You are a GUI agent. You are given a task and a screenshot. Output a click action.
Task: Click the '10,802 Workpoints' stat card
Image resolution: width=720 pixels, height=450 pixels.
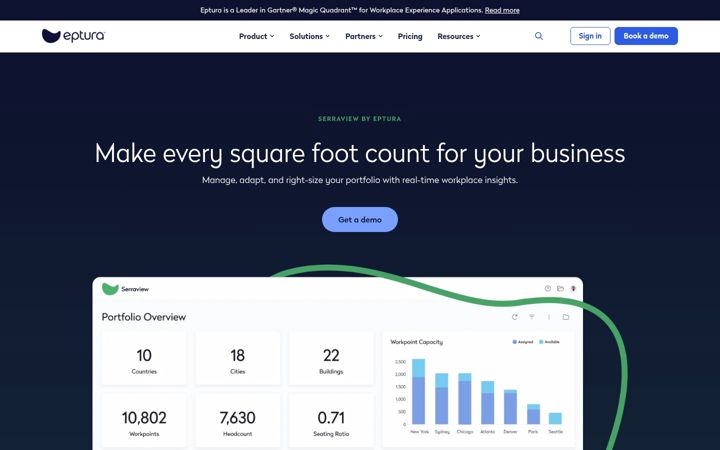(144, 421)
